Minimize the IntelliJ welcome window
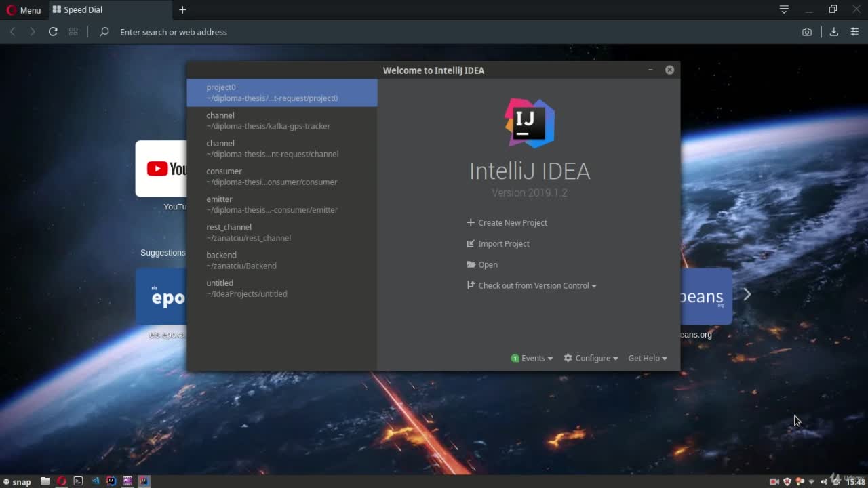The width and height of the screenshot is (868, 488). pyautogui.click(x=650, y=70)
